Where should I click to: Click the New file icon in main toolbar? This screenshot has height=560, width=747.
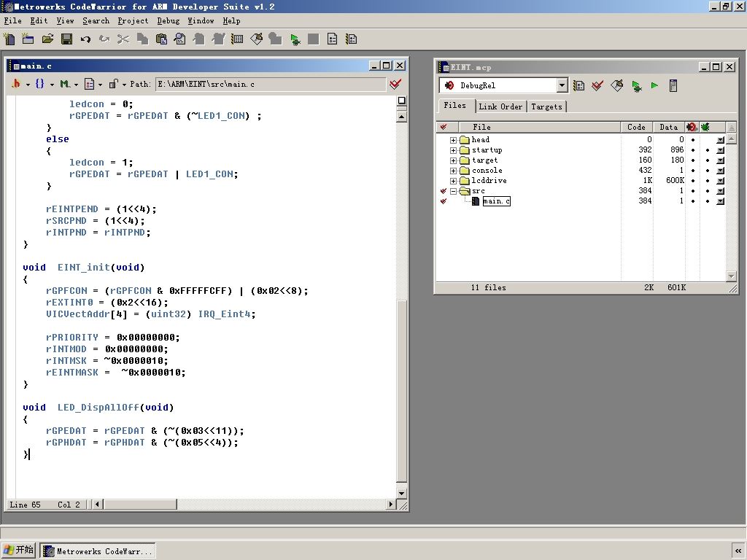tap(9, 39)
